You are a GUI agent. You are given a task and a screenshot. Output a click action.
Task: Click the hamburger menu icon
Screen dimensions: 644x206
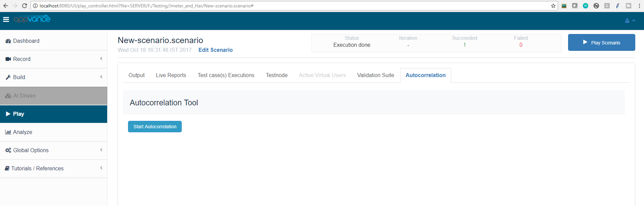(6, 20)
